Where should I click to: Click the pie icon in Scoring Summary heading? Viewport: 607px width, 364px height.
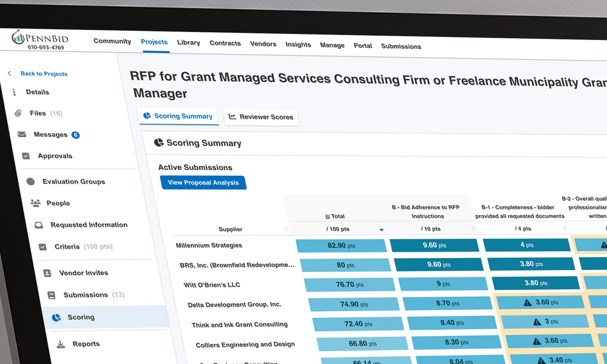click(x=158, y=143)
